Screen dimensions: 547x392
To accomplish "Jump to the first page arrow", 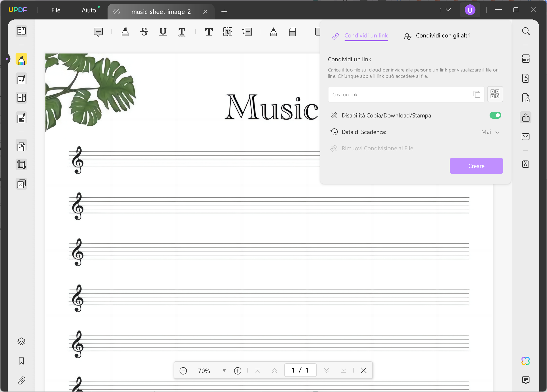I will coord(257,371).
